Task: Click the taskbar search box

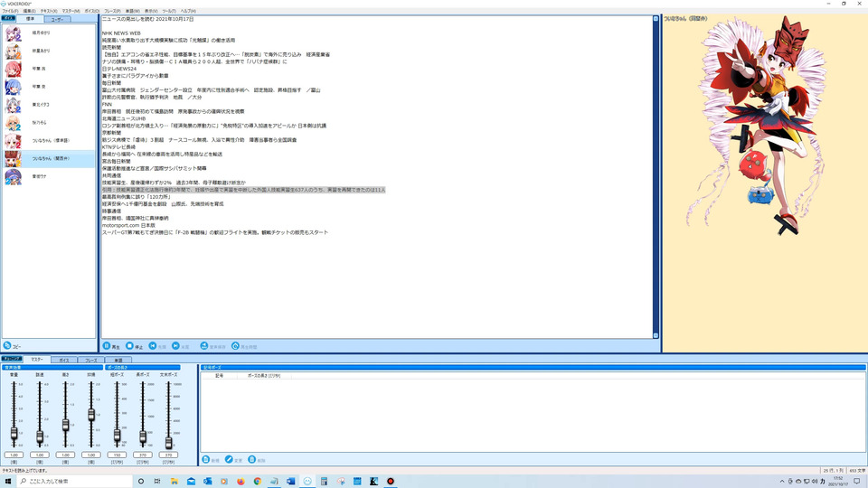Action: pyautogui.click(x=75, y=482)
